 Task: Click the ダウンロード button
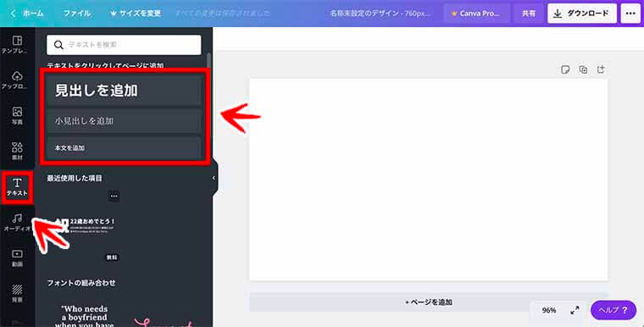(x=582, y=14)
